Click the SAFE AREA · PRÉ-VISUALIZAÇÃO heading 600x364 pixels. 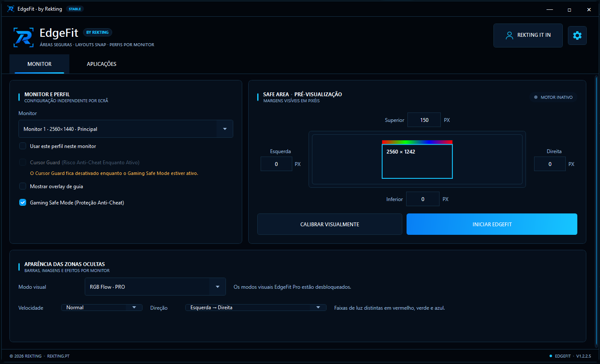point(303,95)
